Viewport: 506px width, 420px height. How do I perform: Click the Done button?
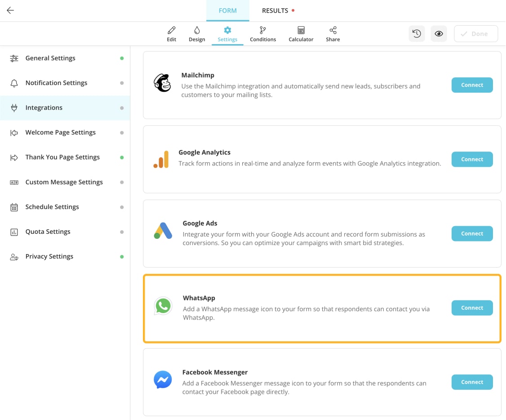(x=475, y=33)
